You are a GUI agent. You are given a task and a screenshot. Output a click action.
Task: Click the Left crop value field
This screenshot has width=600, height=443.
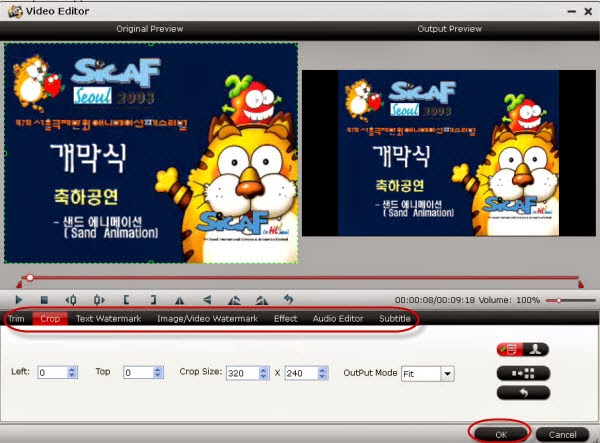53,373
